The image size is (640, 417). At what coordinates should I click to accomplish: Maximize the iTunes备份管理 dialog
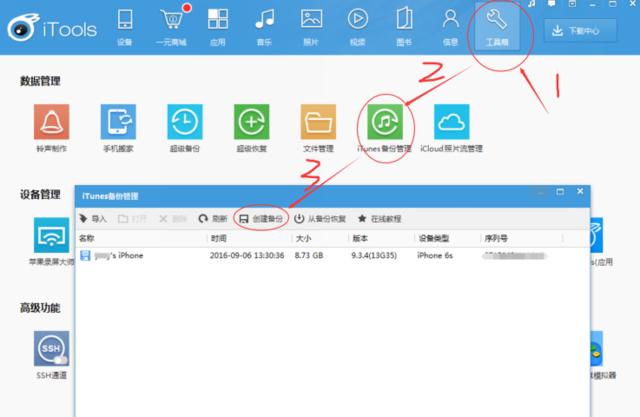(560, 191)
